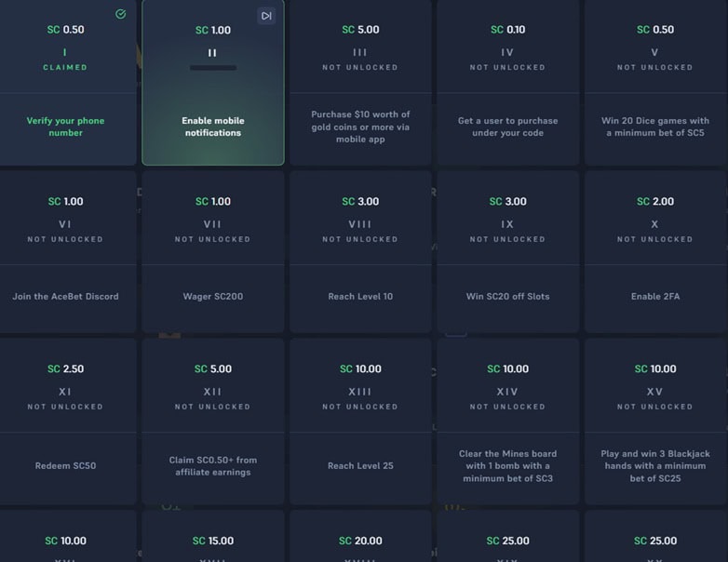This screenshot has height=562, width=728.
Task: Open the Play and win 3 Blackjack mission
Action: (x=655, y=421)
